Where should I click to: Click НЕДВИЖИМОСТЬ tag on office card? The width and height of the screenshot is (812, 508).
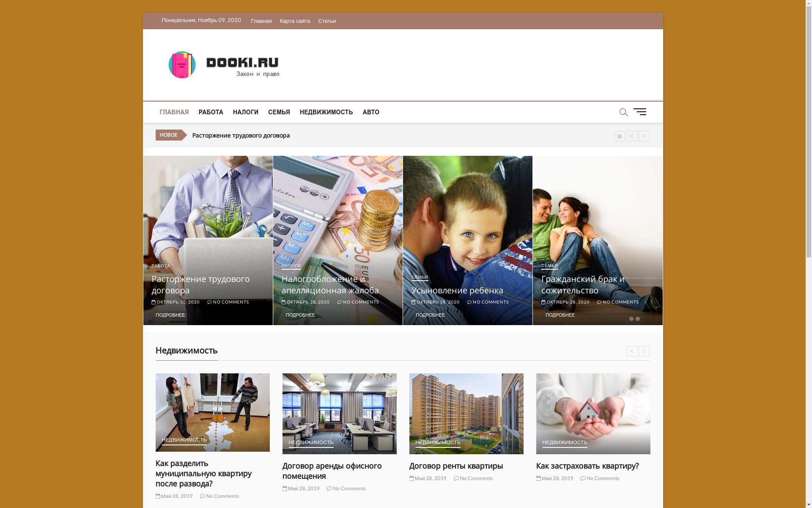311,442
